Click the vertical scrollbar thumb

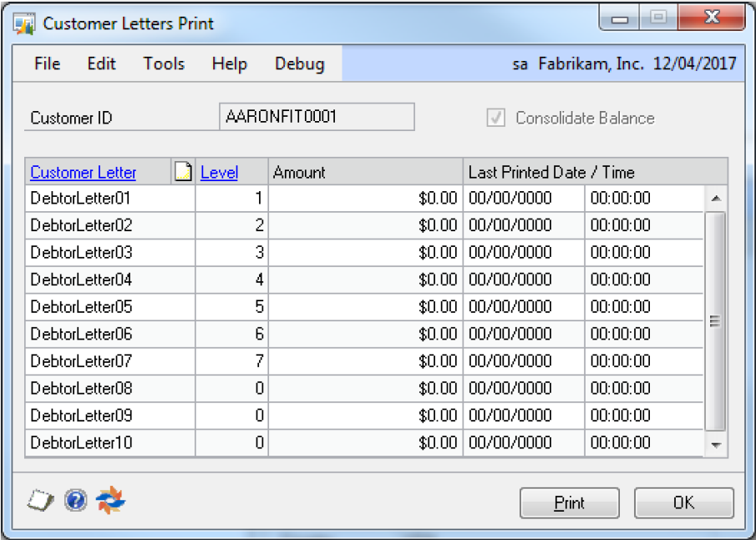(x=715, y=320)
